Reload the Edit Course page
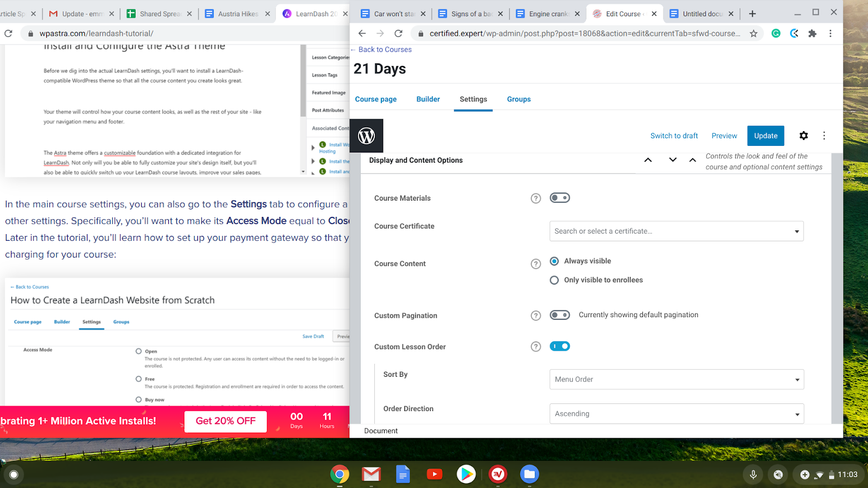The image size is (868, 488). tap(398, 34)
